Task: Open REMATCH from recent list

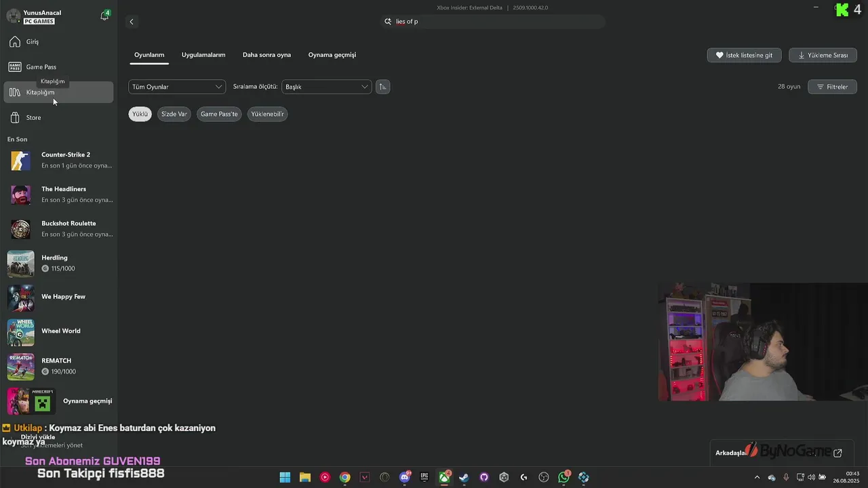Action: click(60, 367)
